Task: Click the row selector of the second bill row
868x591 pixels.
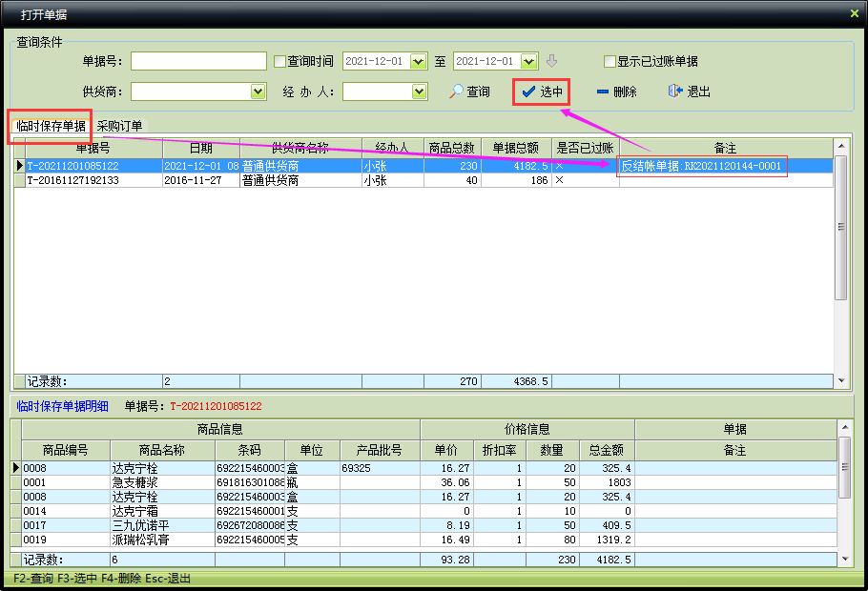Action: (19, 180)
